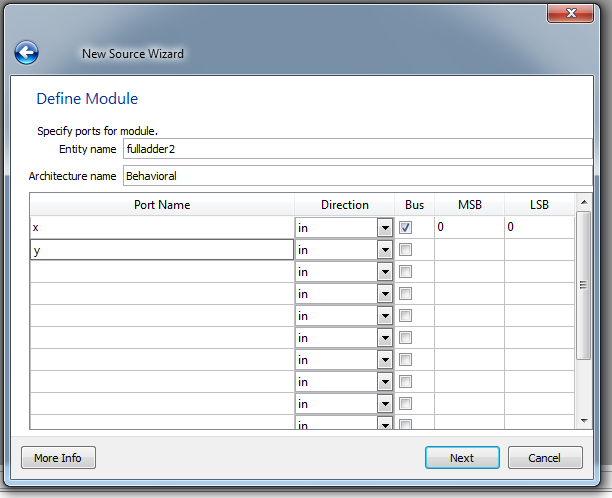This screenshot has width=612, height=498.
Task: Open More Info help
Action: click(58, 458)
